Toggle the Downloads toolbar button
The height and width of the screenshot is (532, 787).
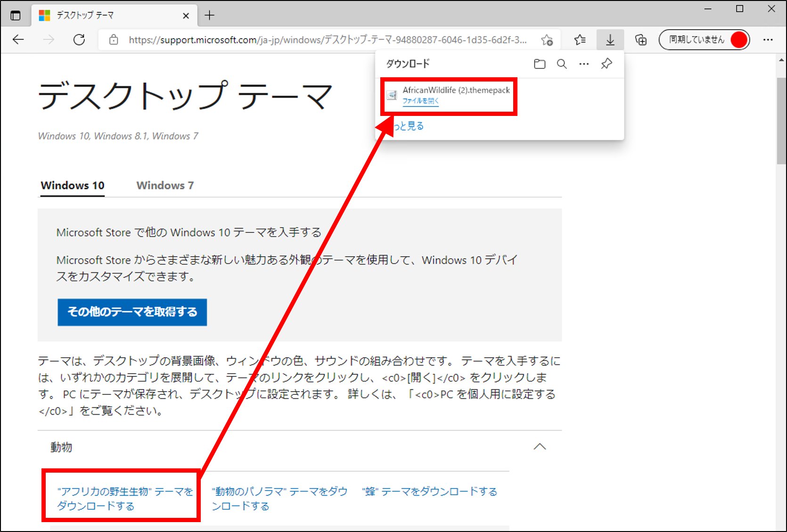click(x=610, y=40)
